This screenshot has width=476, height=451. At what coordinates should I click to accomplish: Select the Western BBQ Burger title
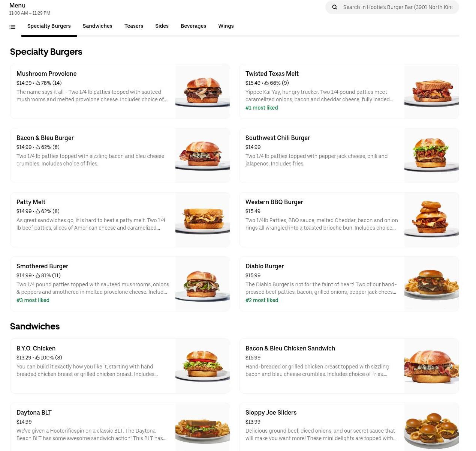point(274,202)
